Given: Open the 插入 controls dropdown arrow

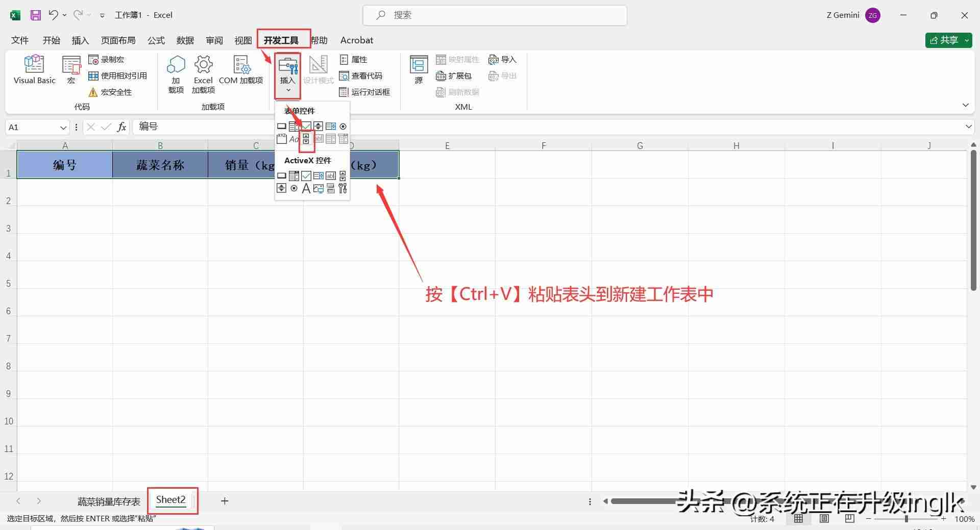Looking at the screenshot, I should (288, 90).
